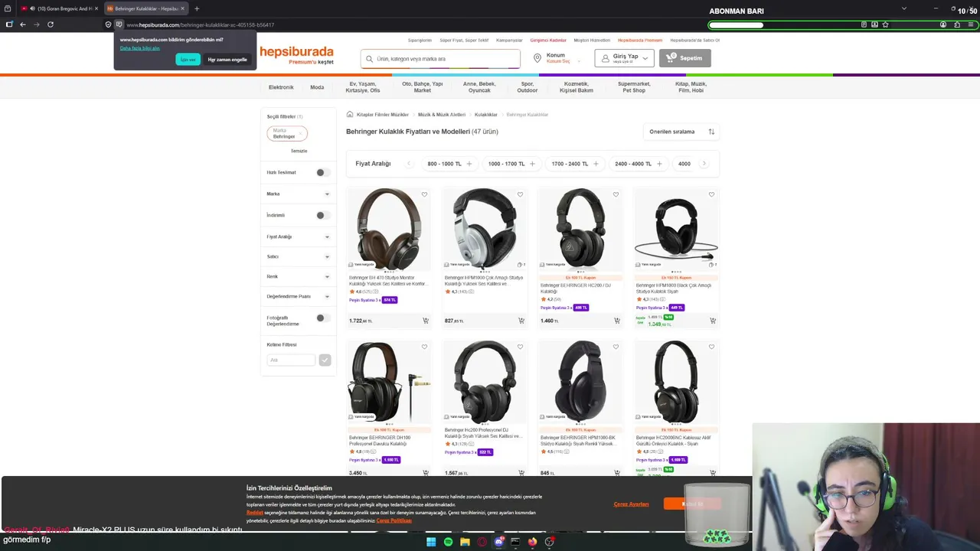Toggle İndirimli filter switch
Viewport: 980px width, 551px height.
(x=322, y=215)
